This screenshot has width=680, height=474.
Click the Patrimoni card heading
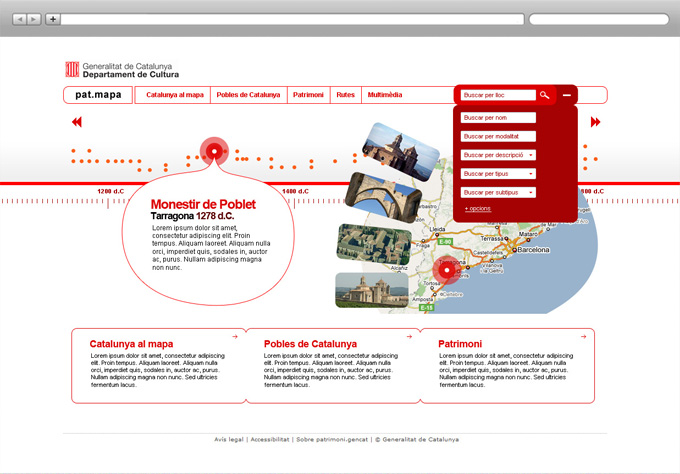pos(460,344)
